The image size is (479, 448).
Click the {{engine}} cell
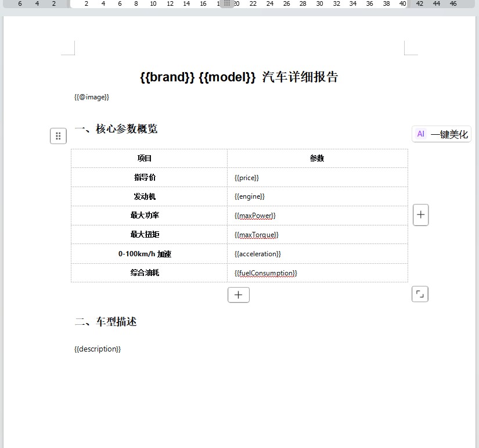pyautogui.click(x=318, y=196)
